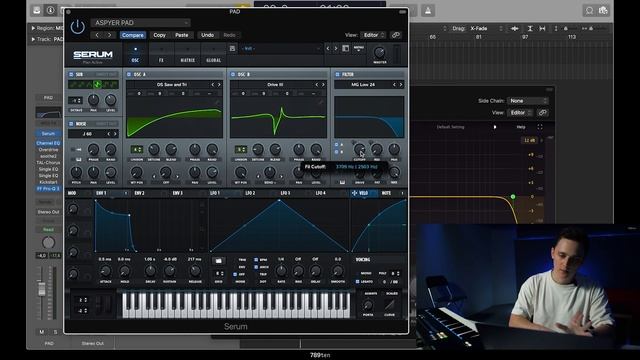Image resolution: width=640 pixels, height=360 pixels.
Task: Select the LFO 2 tab
Action: point(250,193)
